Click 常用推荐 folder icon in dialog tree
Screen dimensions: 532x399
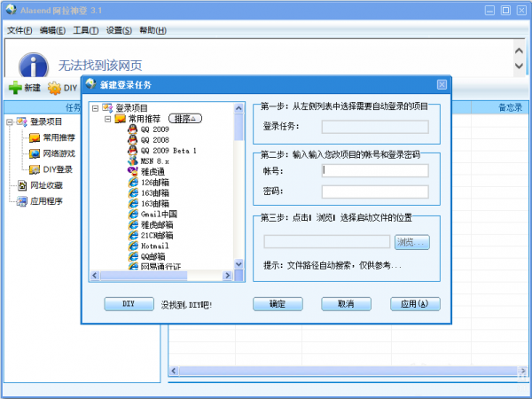coord(120,119)
